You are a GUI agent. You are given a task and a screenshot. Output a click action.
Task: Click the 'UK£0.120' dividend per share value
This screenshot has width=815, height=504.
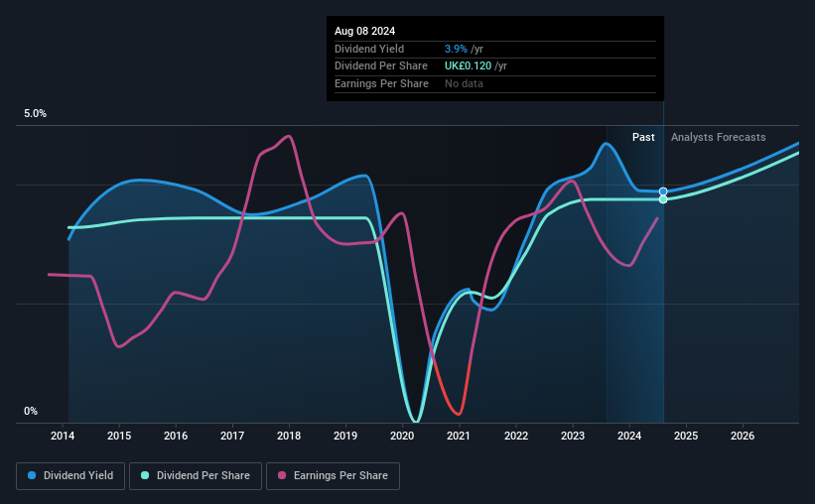coord(468,66)
